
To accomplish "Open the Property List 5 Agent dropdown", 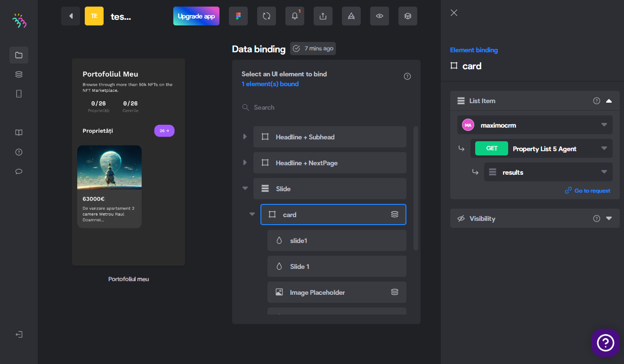I will [x=542, y=148].
